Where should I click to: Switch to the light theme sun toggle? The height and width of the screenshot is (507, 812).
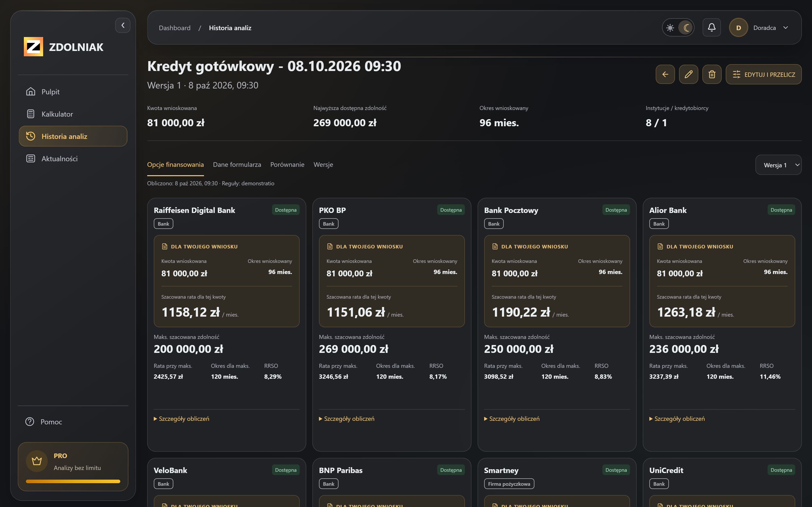tap(670, 27)
